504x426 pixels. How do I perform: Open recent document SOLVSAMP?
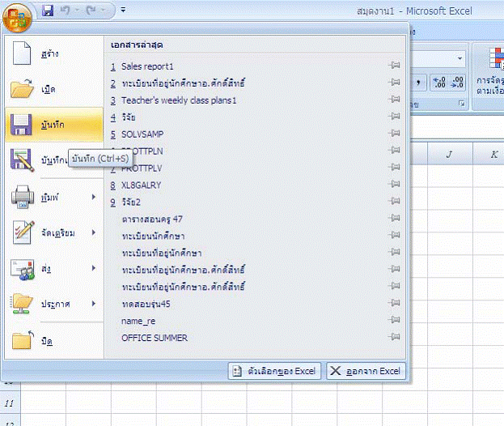255,134
